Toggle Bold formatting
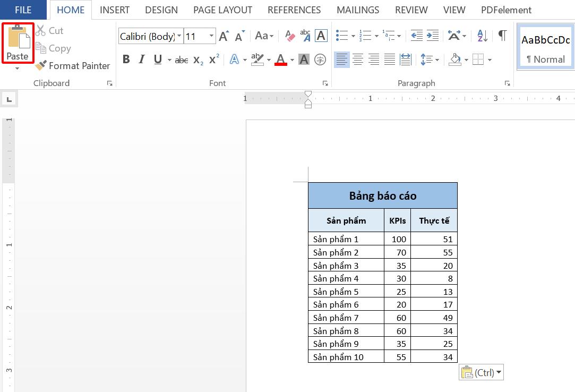Viewport: 575px width, 392px height. (126, 59)
